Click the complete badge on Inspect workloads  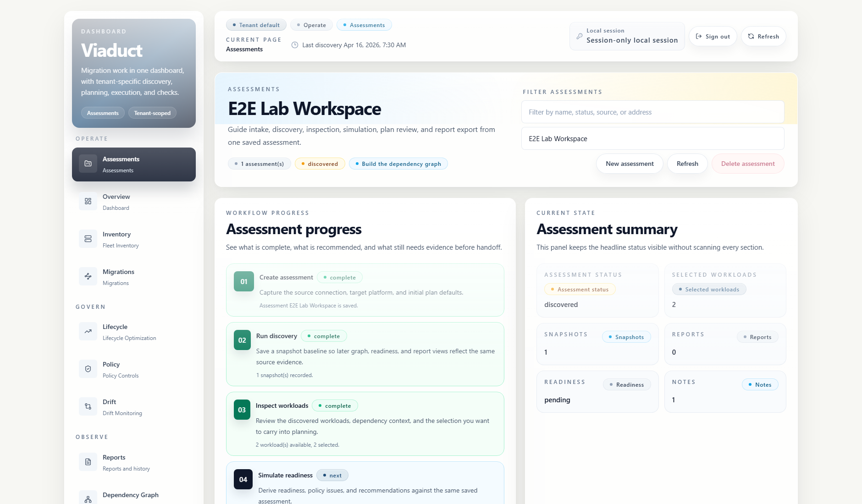[335, 405]
